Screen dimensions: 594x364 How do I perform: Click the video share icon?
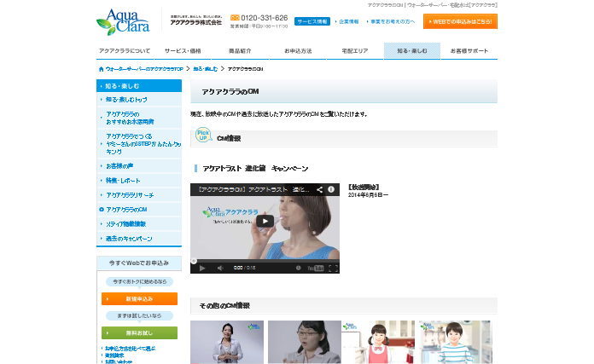pyautogui.click(x=320, y=189)
